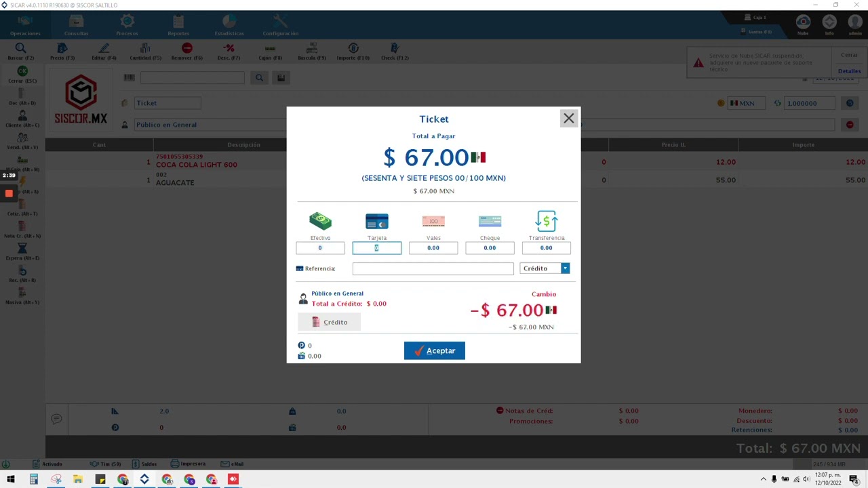Click Saldos in status bar
The height and width of the screenshot is (488, 868).
[144, 464]
